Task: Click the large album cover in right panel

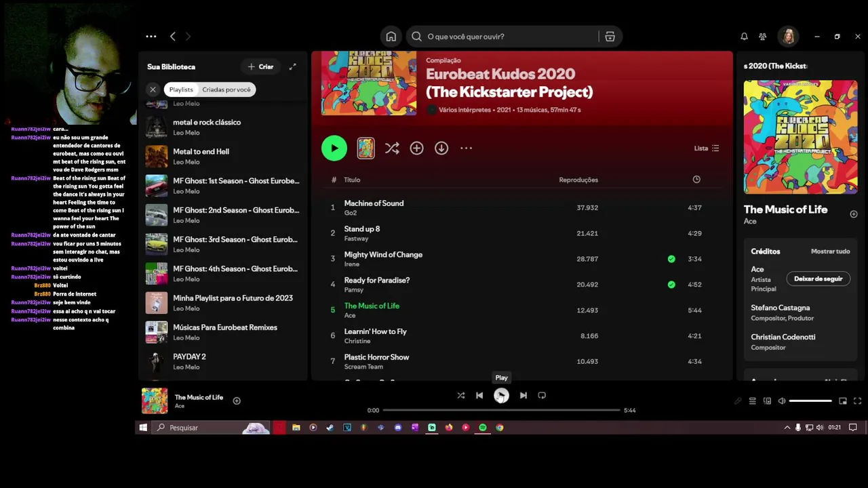Action: point(800,137)
